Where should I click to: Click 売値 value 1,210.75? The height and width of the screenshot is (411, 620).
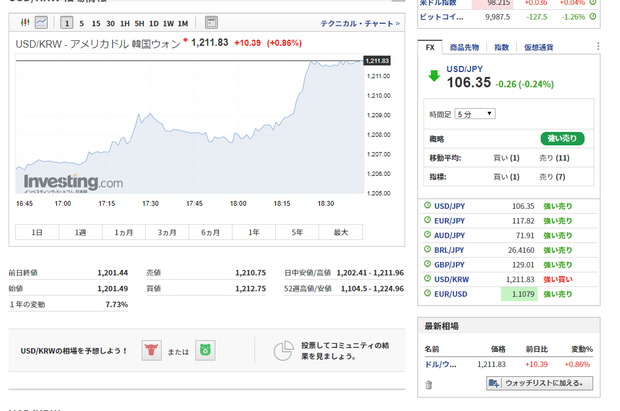pyautogui.click(x=251, y=273)
